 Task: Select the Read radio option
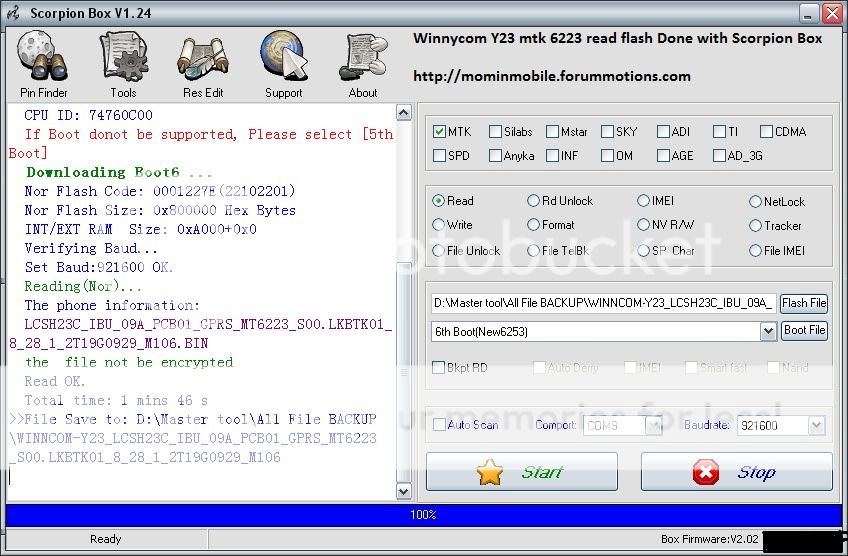439,201
